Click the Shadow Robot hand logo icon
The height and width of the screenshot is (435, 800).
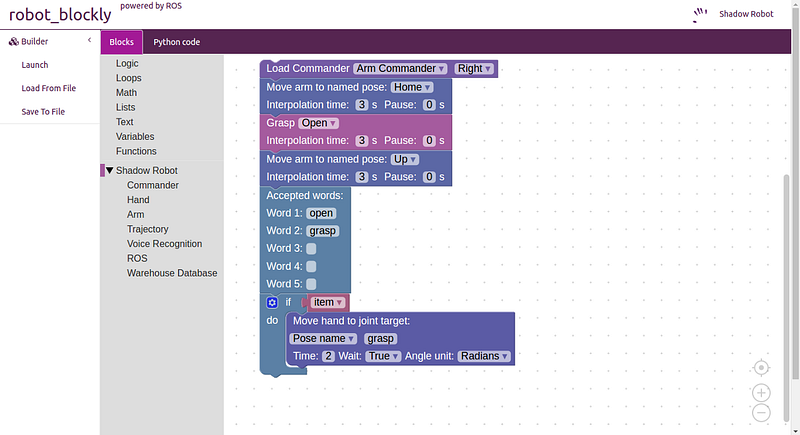[x=700, y=15]
